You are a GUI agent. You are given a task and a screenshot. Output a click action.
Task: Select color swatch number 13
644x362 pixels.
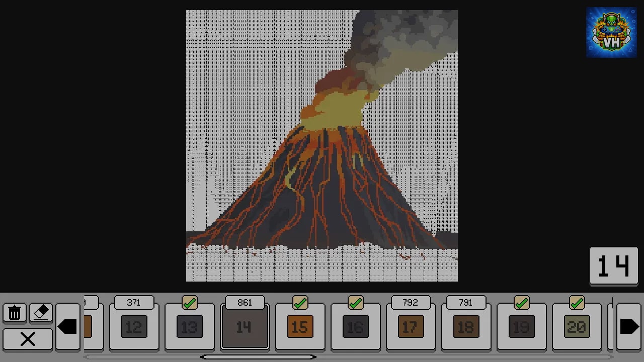pyautogui.click(x=189, y=327)
